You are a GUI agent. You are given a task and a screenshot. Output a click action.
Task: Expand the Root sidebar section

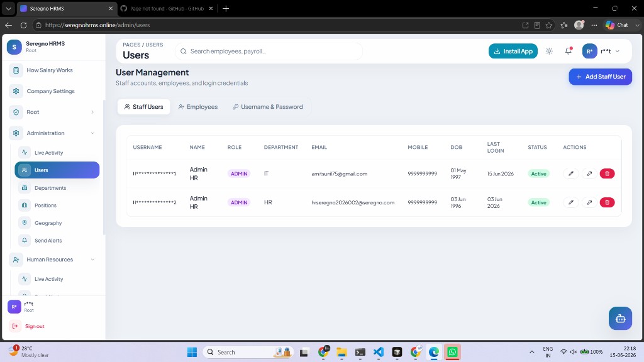click(53, 112)
